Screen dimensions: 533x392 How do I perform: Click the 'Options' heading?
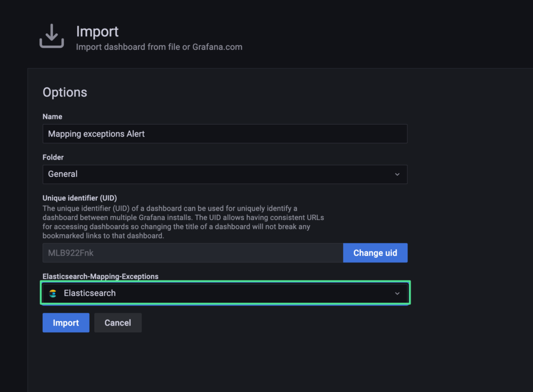[65, 93]
